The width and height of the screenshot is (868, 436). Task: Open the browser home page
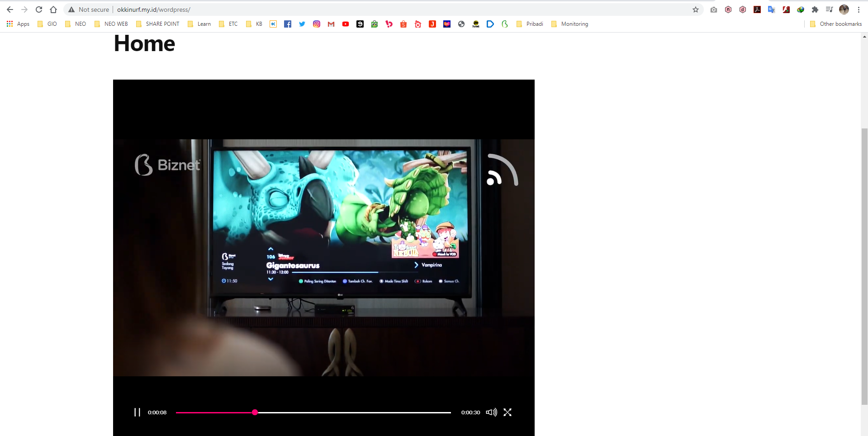pyautogui.click(x=53, y=9)
